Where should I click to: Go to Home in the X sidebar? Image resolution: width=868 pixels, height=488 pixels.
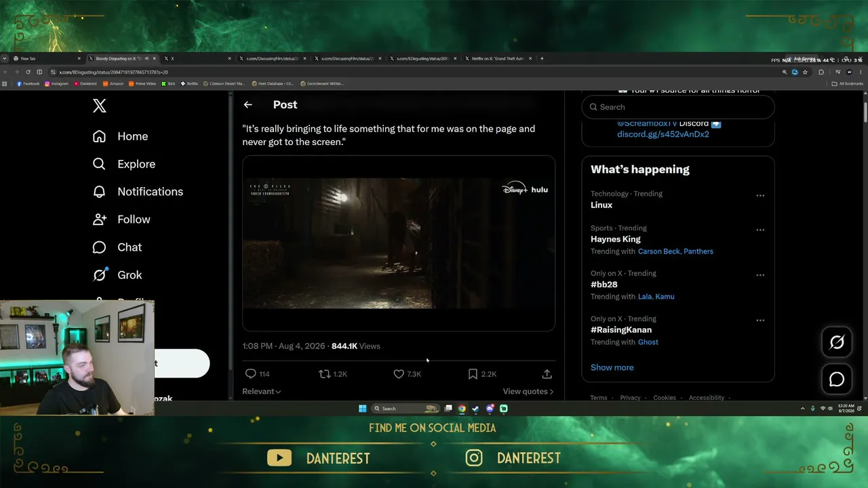[120, 136]
